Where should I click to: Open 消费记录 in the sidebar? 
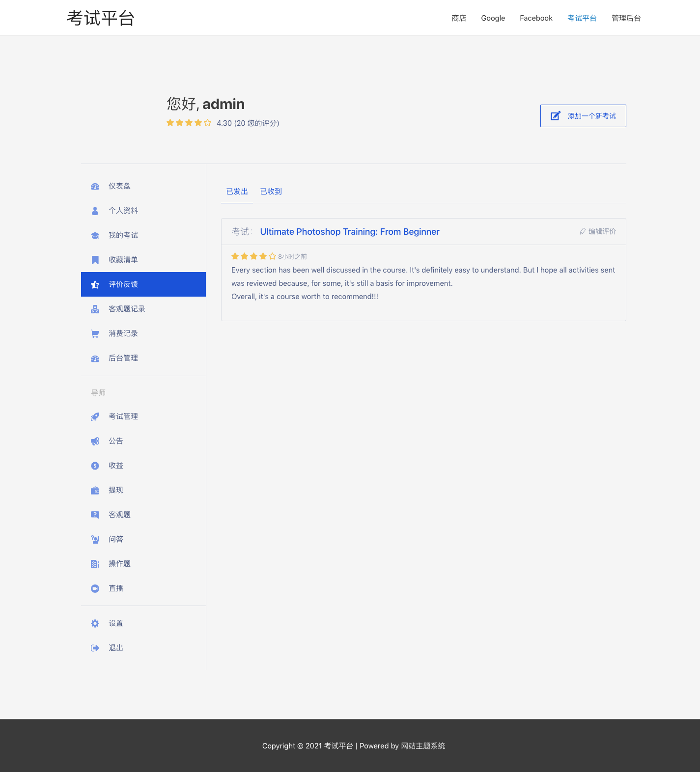143,333
